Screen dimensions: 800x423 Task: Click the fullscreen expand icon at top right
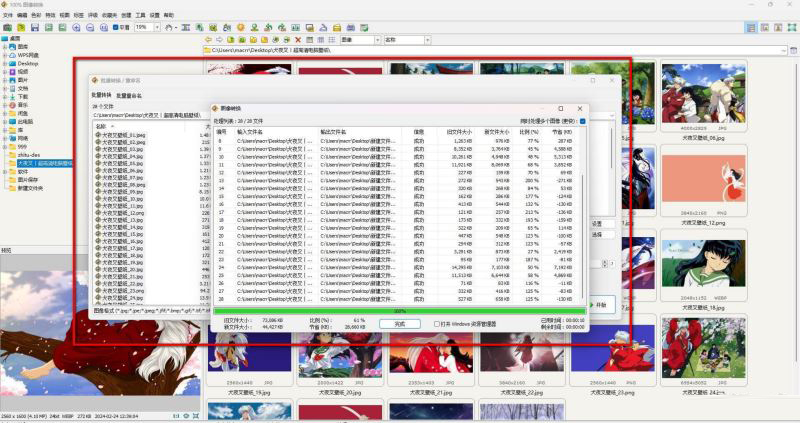(791, 28)
